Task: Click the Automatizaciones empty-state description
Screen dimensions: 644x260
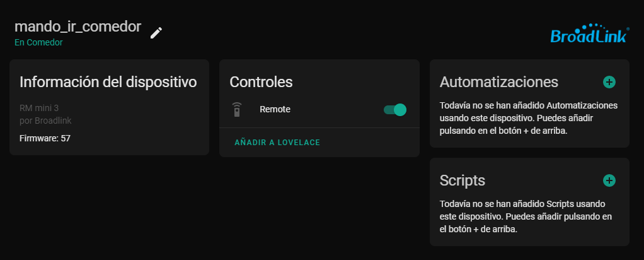Action: point(528,118)
